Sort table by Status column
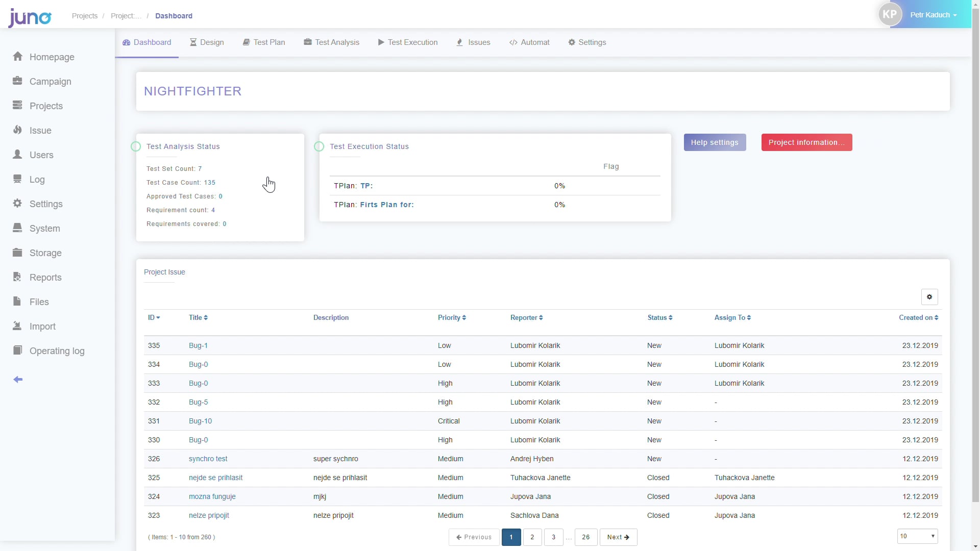Viewport: 980px width, 551px height. pyautogui.click(x=660, y=318)
